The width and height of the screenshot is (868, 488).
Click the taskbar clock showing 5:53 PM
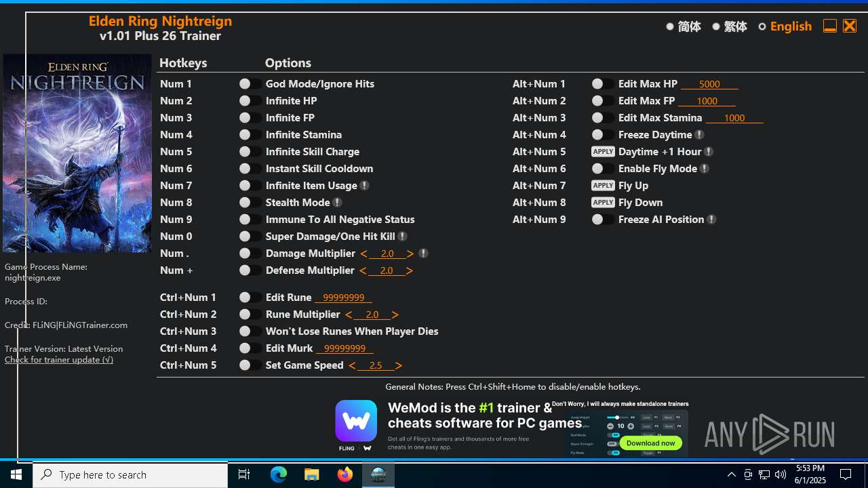810,474
